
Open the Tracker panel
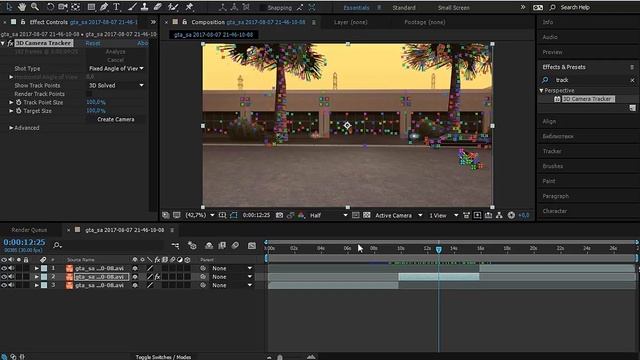click(x=552, y=151)
